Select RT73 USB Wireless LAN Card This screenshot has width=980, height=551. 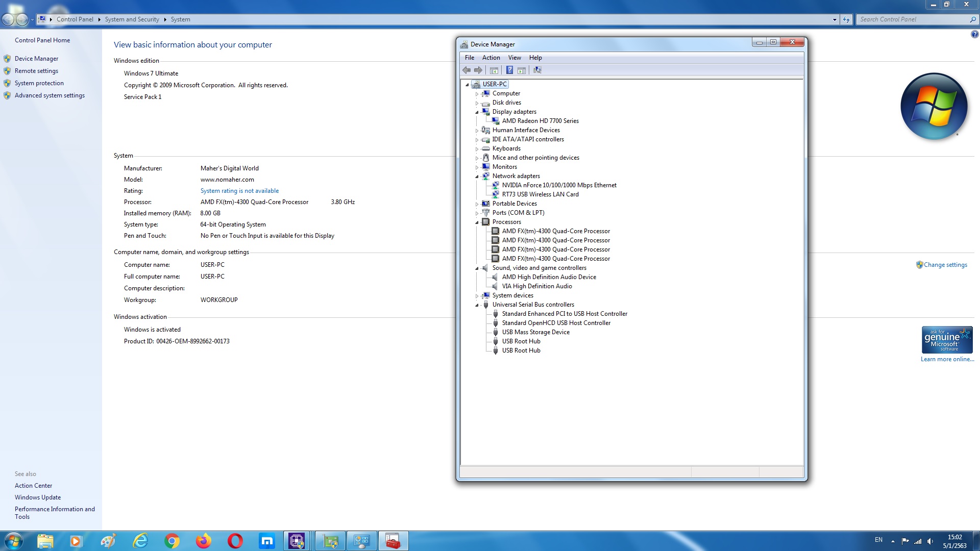pos(540,194)
